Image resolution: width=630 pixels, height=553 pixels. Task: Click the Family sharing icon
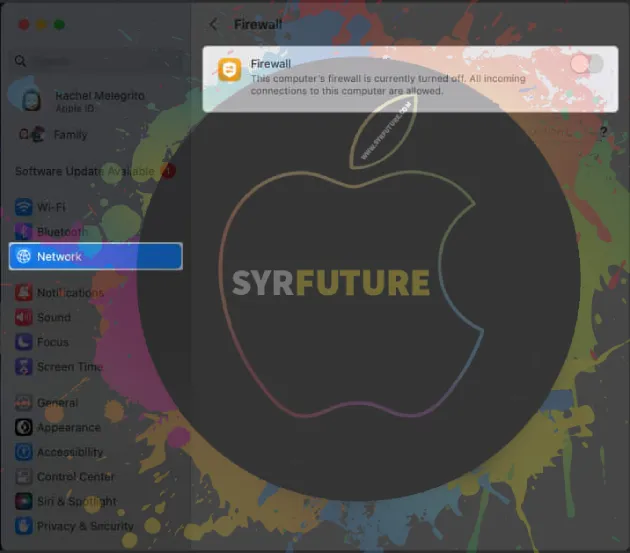[x=31, y=135]
